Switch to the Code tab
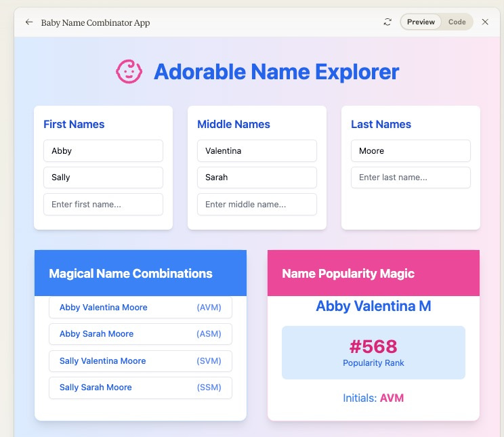Viewport: 504px width, 437px height. pyautogui.click(x=457, y=22)
